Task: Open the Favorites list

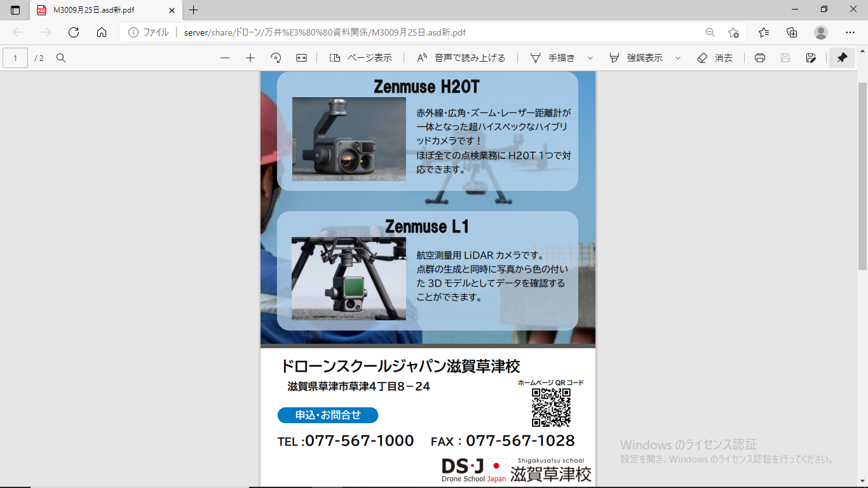Action: tap(764, 32)
